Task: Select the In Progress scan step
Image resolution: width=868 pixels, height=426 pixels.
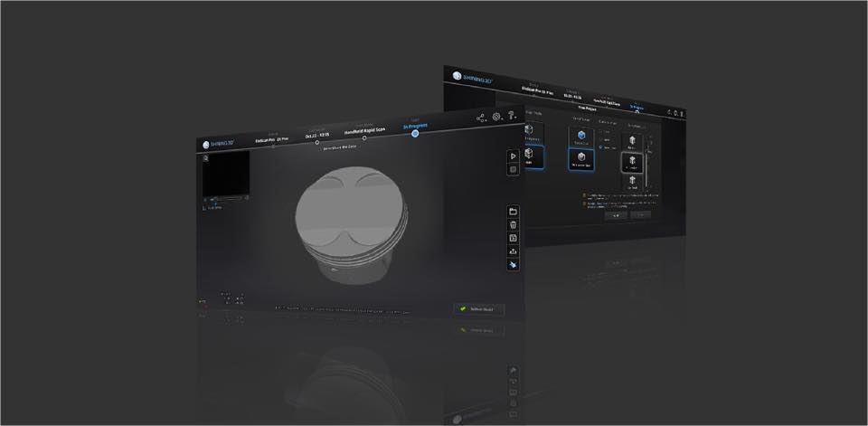Action: [415, 127]
